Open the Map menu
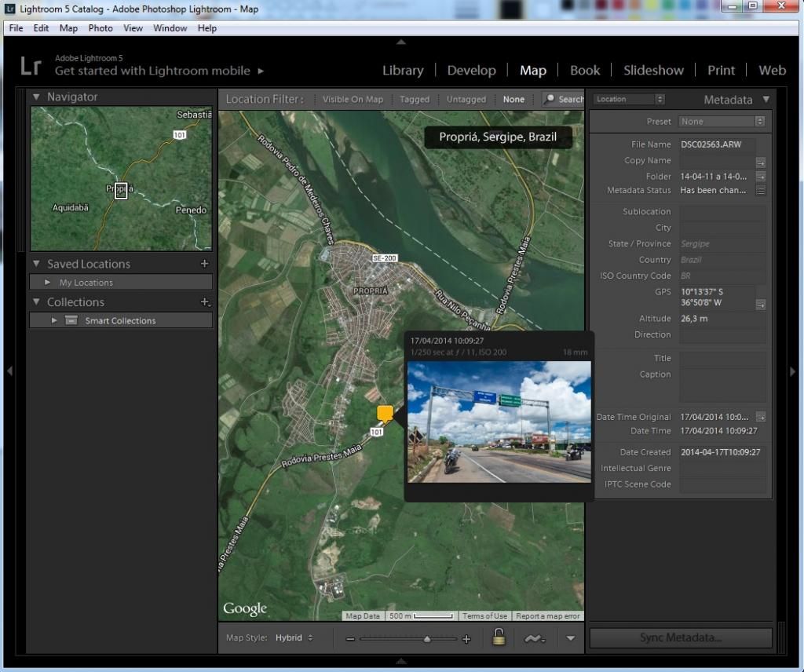Image resolution: width=804 pixels, height=672 pixels. [x=68, y=28]
